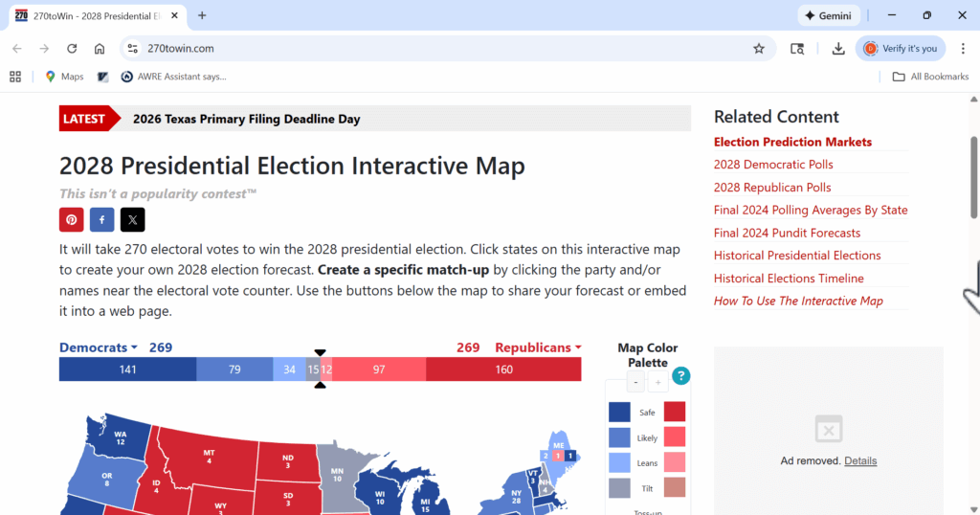This screenshot has height=515, width=980.
Task: Pick the Likely red color swatch
Action: 675,437
